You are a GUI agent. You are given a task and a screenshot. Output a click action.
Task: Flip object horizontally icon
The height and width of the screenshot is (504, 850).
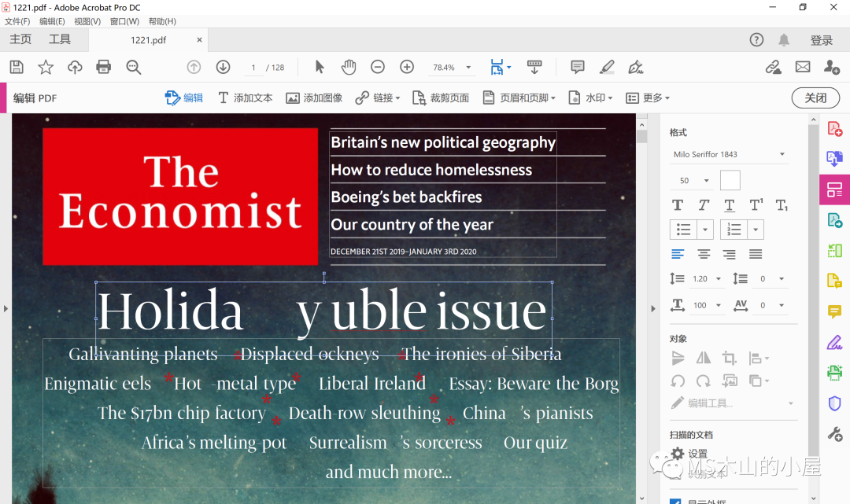point(704,358)
